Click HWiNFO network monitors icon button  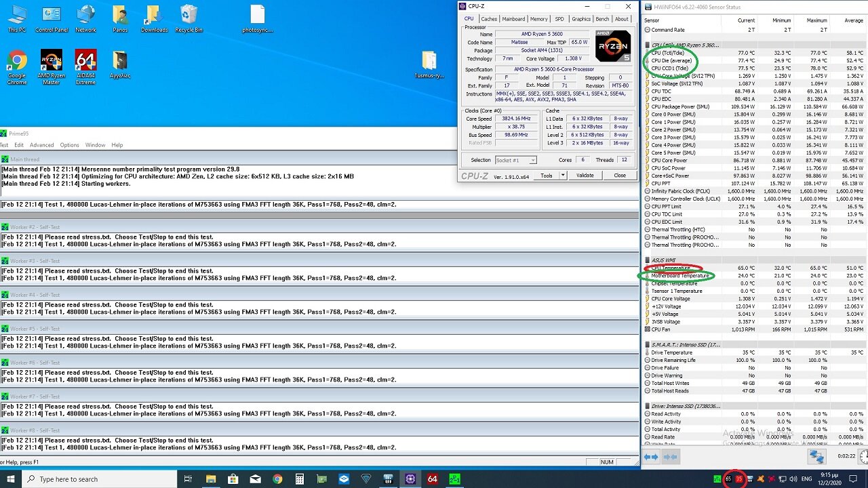click(x=816, y=457)
